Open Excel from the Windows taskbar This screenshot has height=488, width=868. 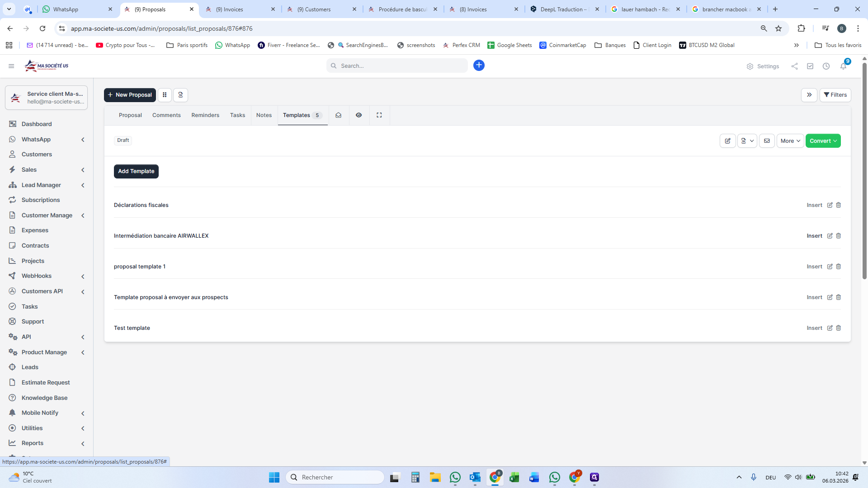(x=514, y=478)
